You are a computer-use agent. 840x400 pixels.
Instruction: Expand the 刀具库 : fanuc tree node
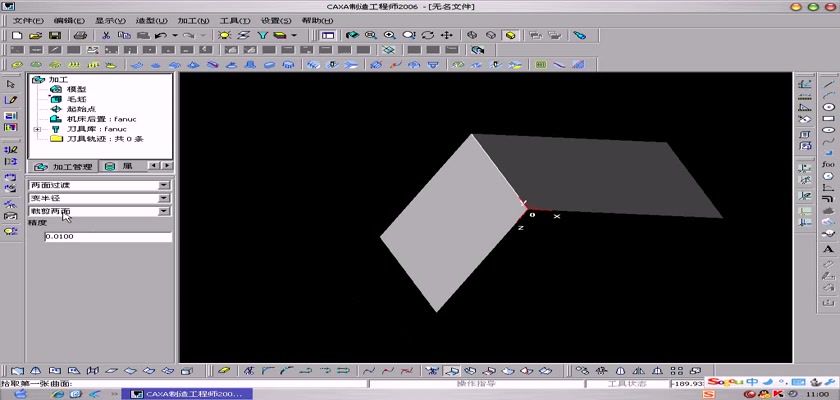[37, 129]
